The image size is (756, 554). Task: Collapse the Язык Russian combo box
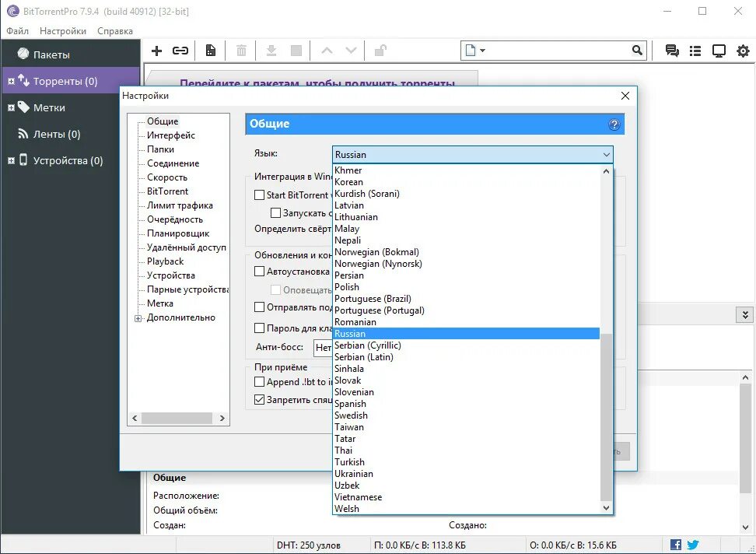tap(473, 155)
